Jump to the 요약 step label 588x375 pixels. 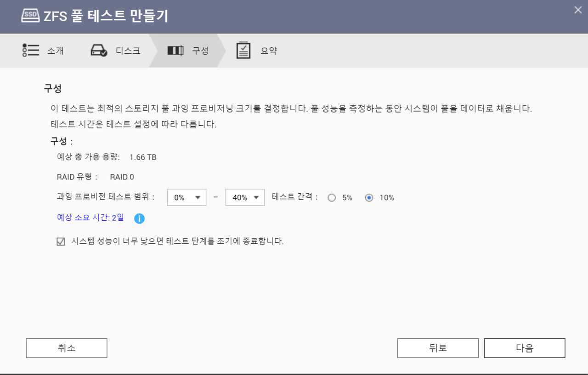point(269,51)
